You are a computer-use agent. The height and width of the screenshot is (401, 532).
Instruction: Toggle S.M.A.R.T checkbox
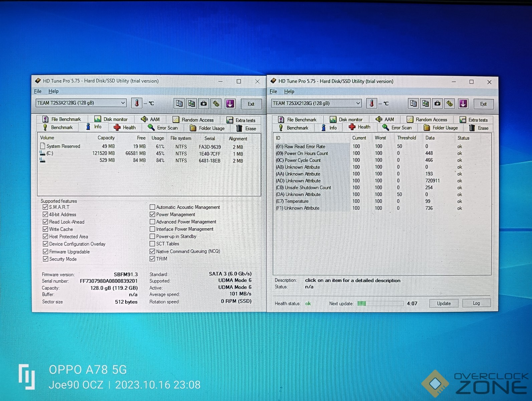(45, 207)
